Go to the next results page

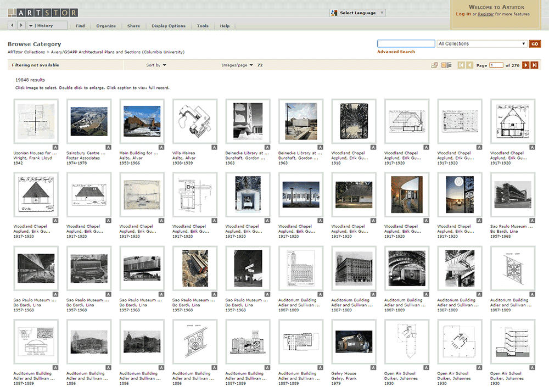pos(525,65)
